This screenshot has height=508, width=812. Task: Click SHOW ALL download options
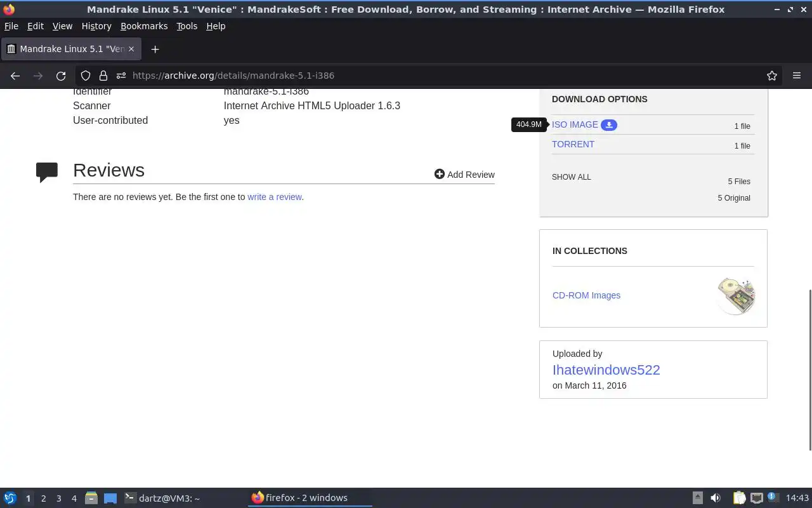(571, 177)
